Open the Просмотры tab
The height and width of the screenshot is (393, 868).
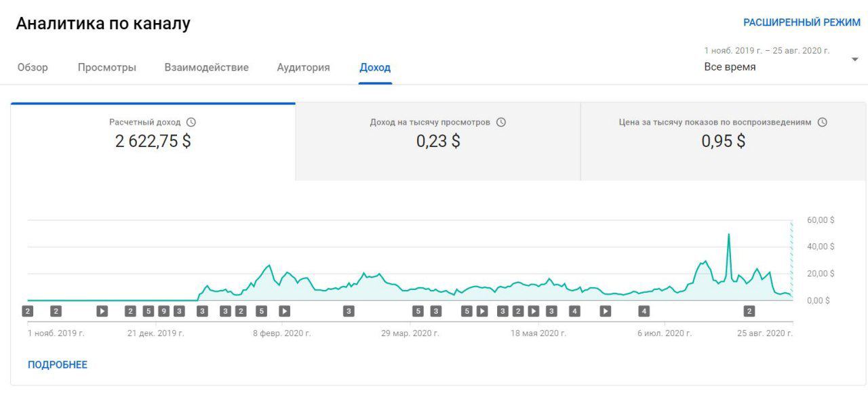click(106, 68)
